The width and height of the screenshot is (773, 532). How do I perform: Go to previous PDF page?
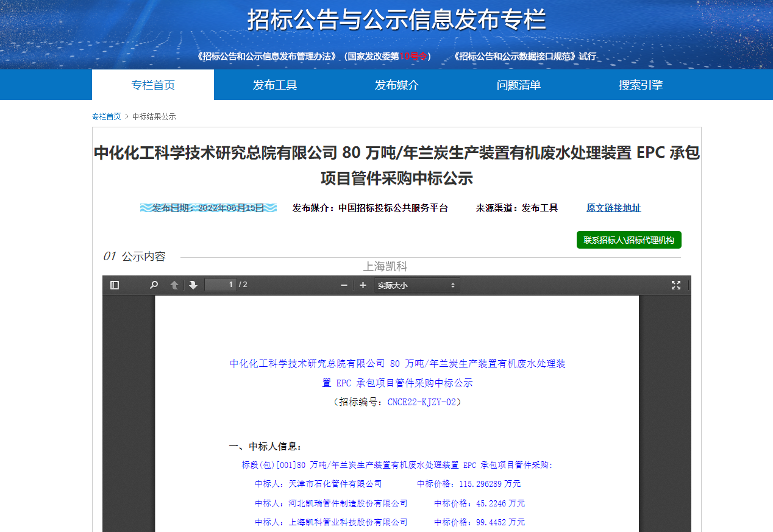click(174, 285)
